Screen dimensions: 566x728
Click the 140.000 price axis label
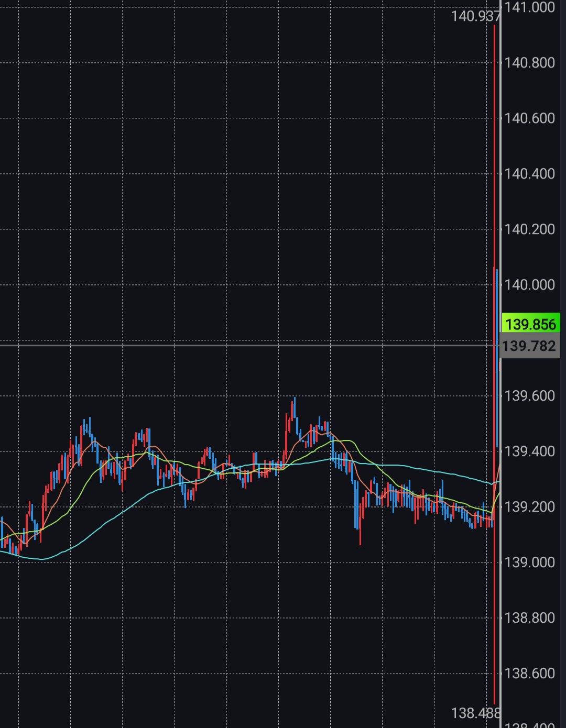tap(529, 285)
